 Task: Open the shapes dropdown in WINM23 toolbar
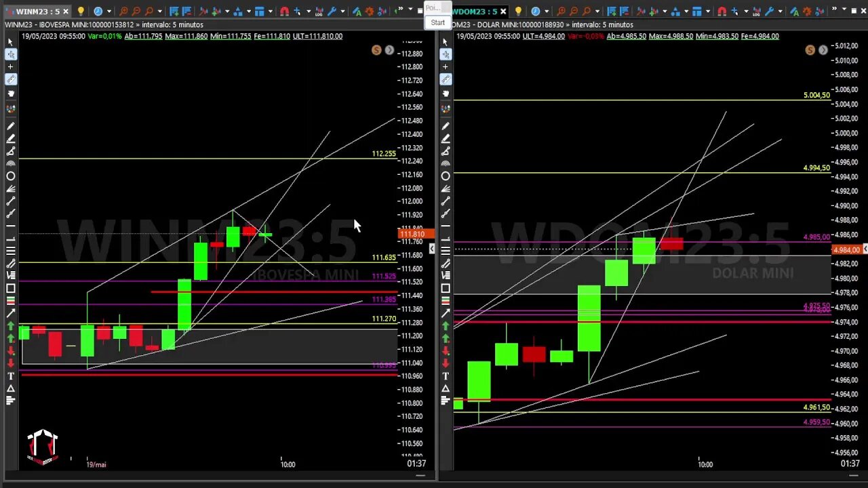tap(249, 12)
